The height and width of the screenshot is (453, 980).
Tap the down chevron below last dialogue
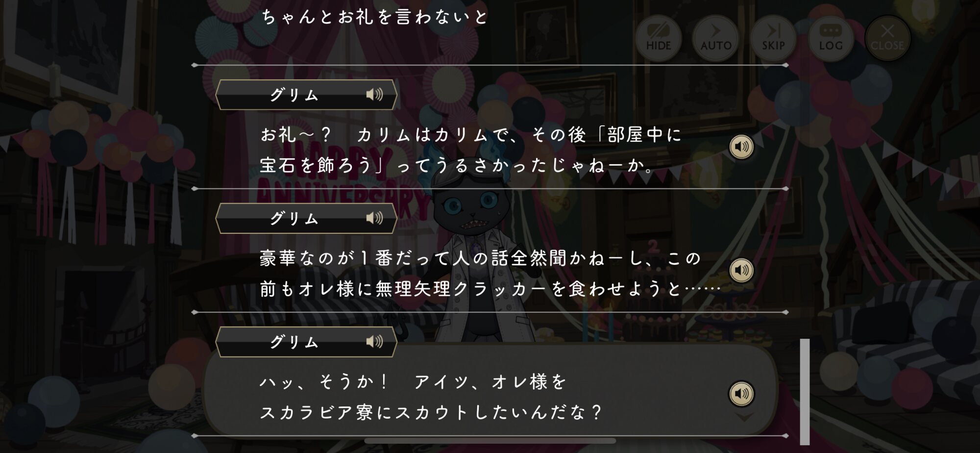[744, 417]
